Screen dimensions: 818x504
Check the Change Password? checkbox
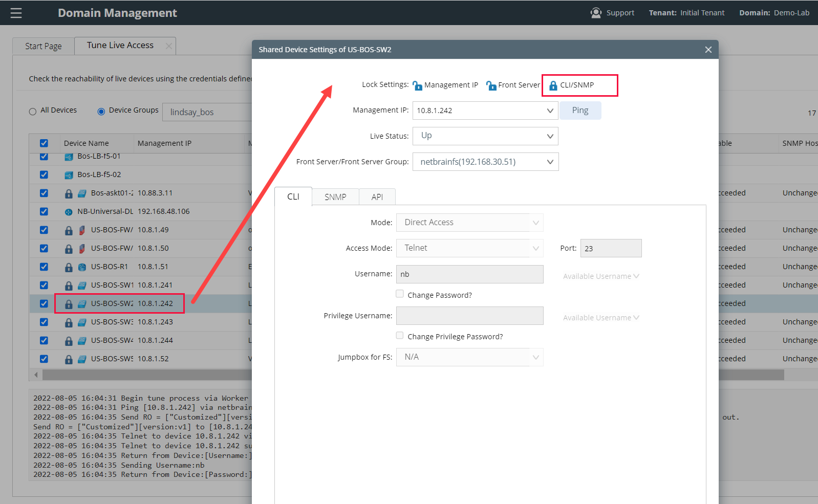(x=400, y=294)
